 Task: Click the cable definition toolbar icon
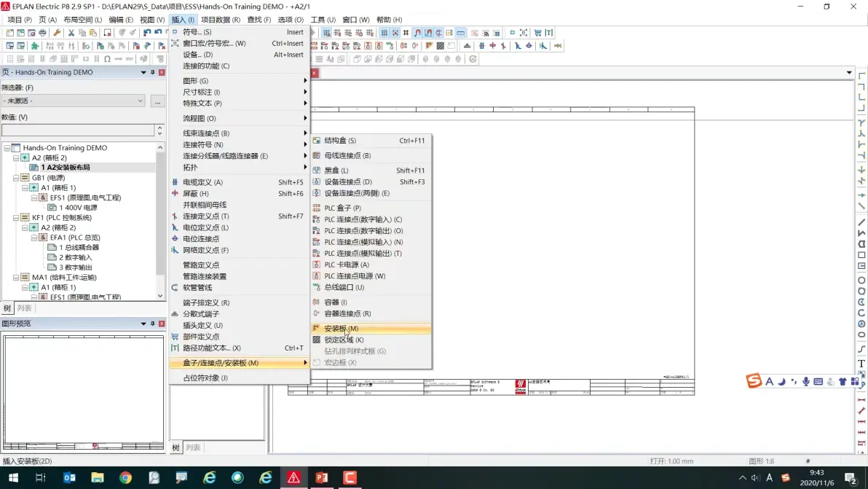481,46
